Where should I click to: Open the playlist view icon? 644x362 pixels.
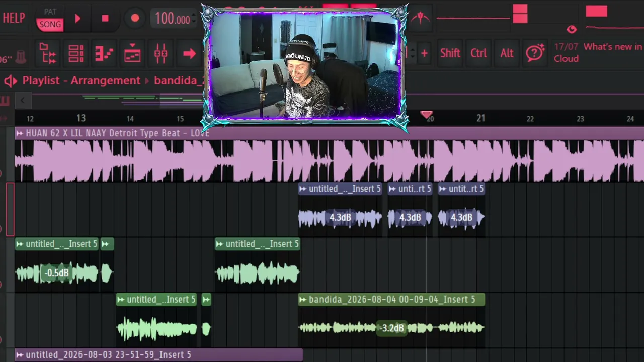(x=132, y=53)
